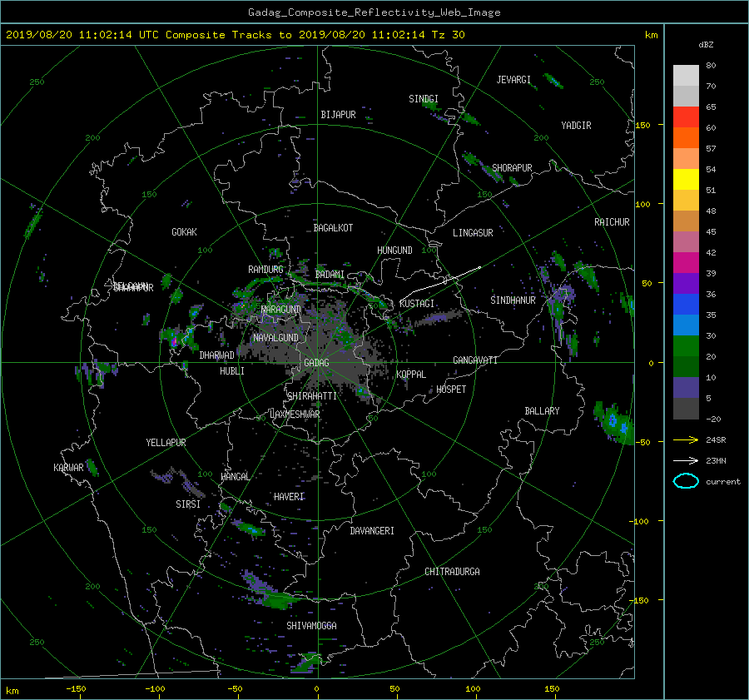Click the NAVALGUND city label
This screenshot has width=749, height=700.
point(275,338)
